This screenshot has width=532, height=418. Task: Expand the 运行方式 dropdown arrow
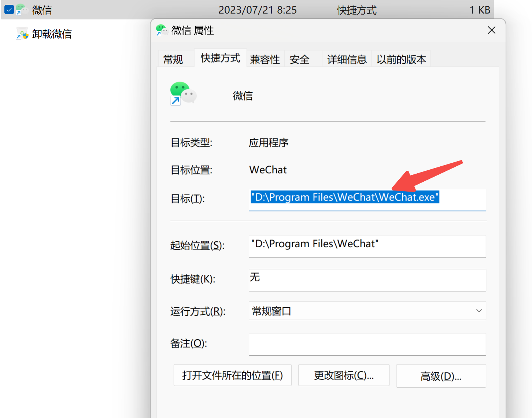(x=479, y=311)
